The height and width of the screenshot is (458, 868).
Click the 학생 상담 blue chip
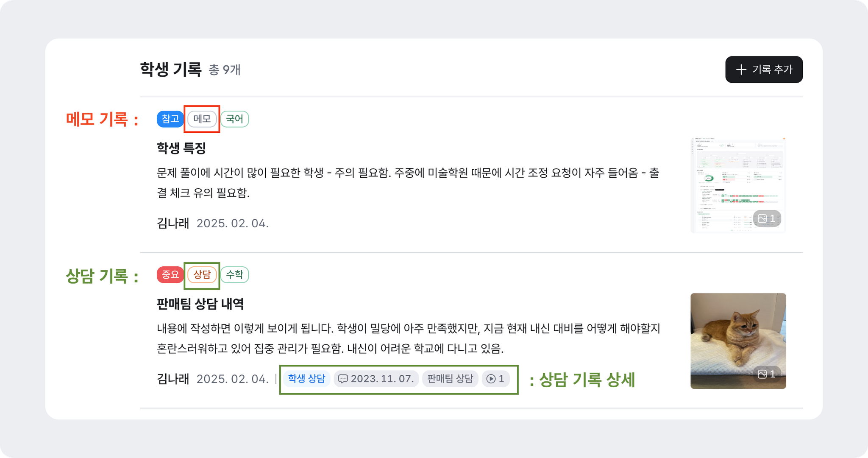[x=306, y=379]
